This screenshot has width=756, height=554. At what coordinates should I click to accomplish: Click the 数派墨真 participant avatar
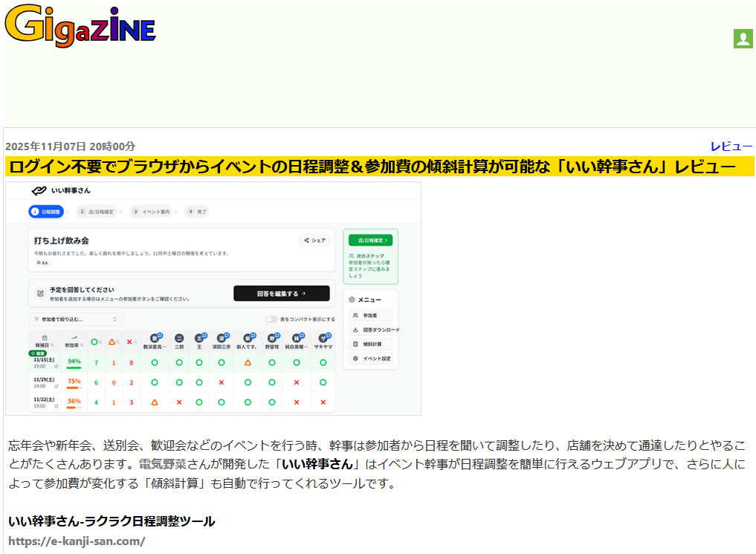155,338
